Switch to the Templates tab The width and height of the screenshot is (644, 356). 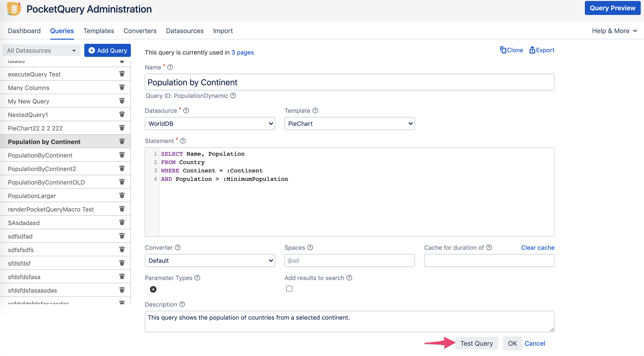click(99, 31)
